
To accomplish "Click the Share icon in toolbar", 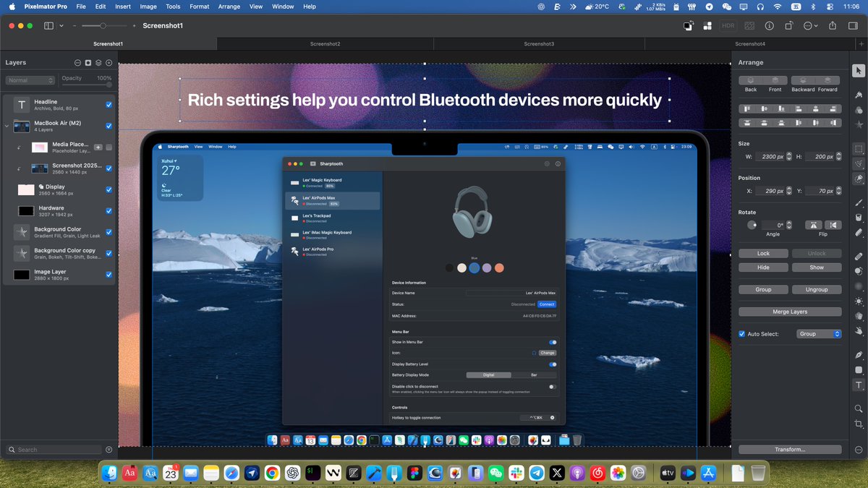I will click(x=833, y=25).
